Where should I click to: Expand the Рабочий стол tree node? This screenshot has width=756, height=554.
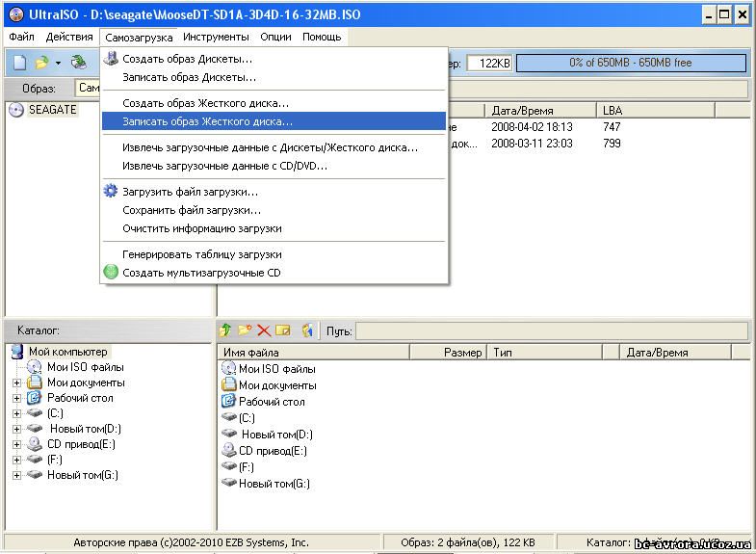click(x=17, y=398)
